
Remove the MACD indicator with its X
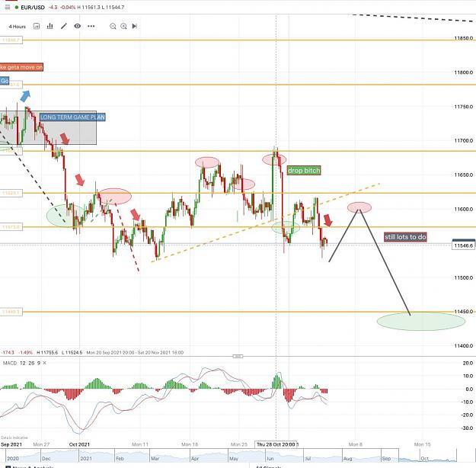click(45, 363)
